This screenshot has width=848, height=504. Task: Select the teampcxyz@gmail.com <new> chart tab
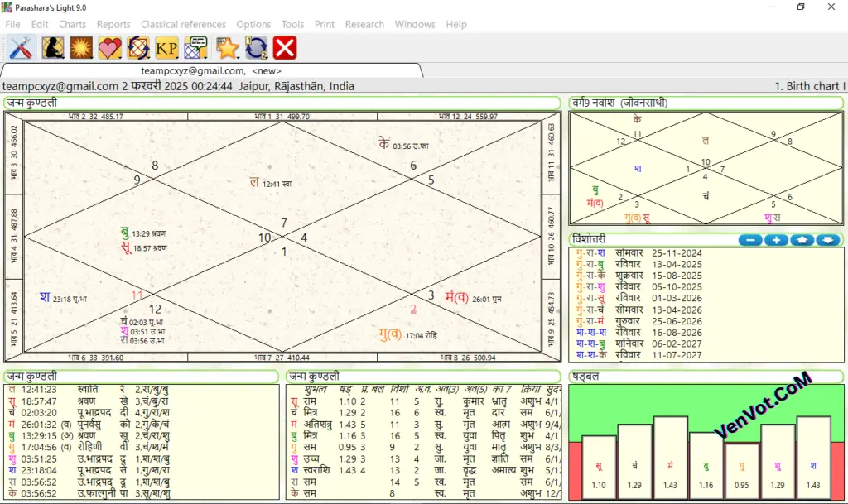pyautogui.click(x=211, y=71)
